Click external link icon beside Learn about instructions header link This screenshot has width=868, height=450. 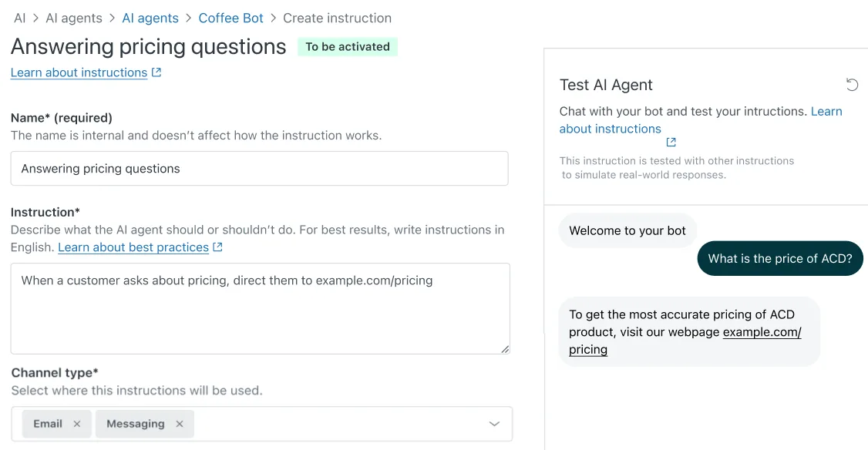(156, 72)
